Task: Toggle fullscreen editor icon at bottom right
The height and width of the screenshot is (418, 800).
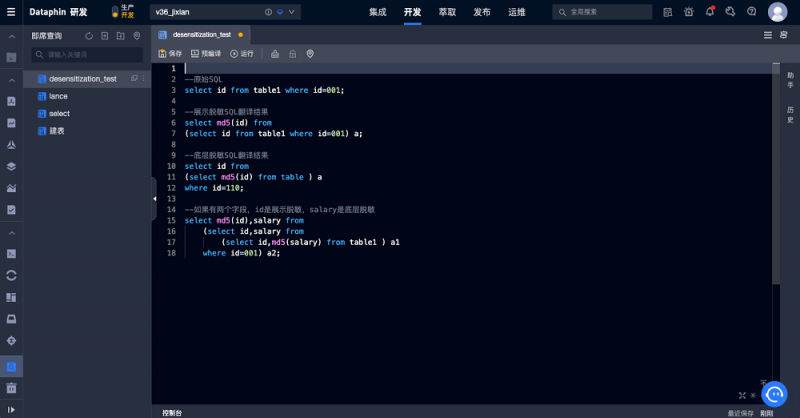Action: (742, 396)
